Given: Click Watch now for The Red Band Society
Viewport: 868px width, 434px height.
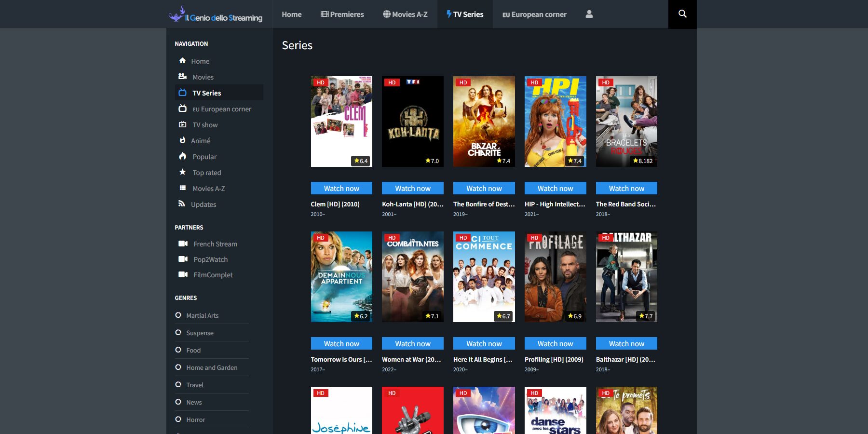Looking at the screenshot, I should (626, 188).
